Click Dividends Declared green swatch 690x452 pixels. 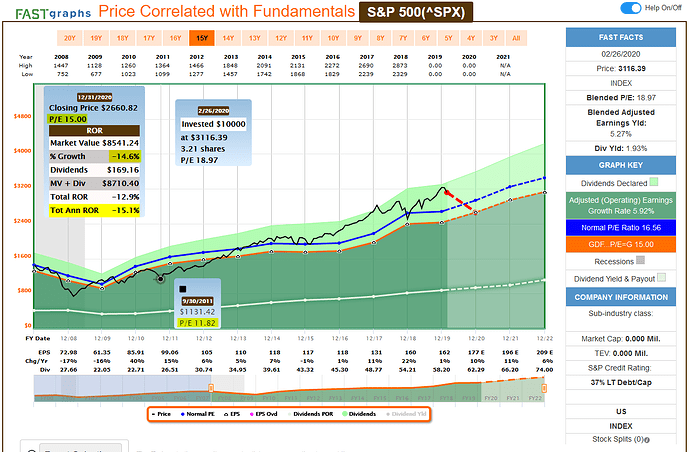tap(653, 182)
